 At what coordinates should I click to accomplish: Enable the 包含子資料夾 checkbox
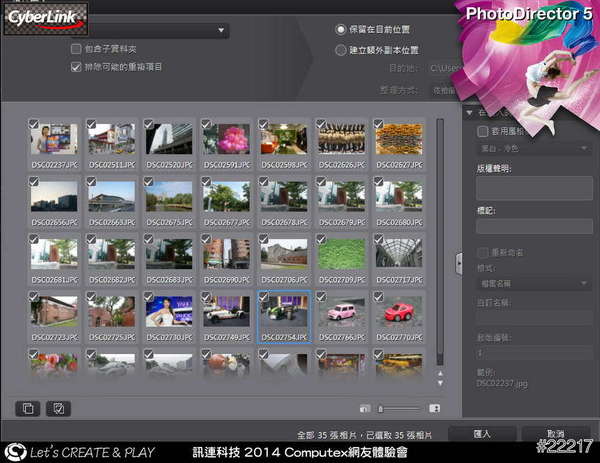[x=76, y=49]
